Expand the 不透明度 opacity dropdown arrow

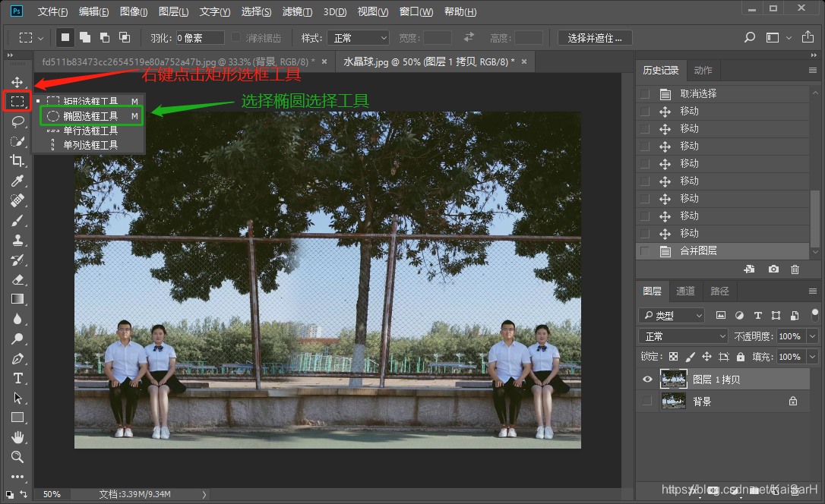(813, 335)
